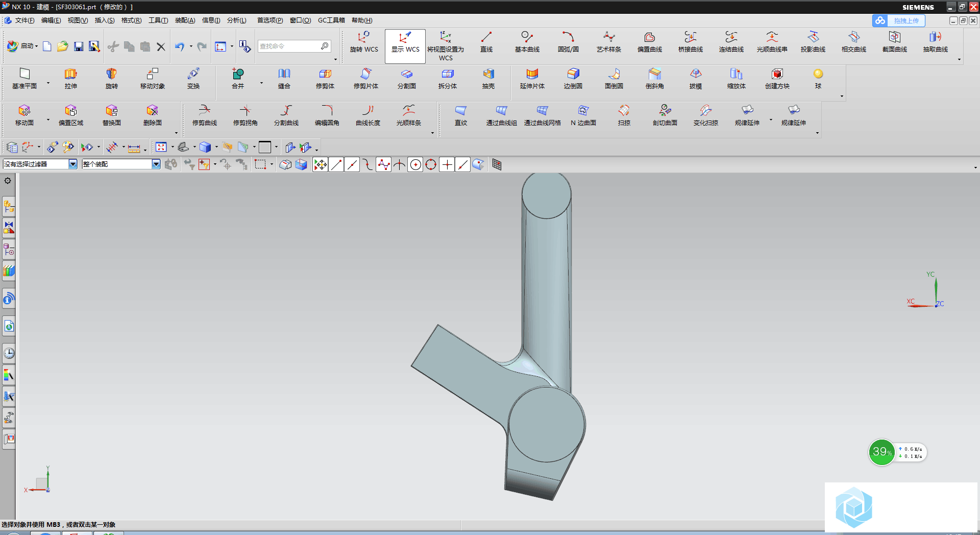Open the 分析(L) menu

tap(237, 20)
